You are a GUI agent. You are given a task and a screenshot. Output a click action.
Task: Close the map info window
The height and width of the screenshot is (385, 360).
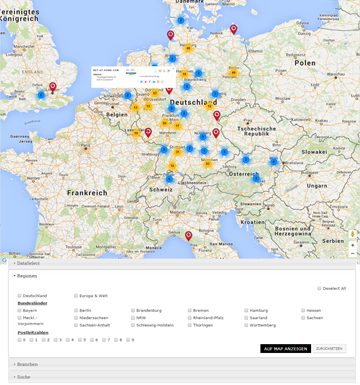pyautogui.click(x=173, y=69)
